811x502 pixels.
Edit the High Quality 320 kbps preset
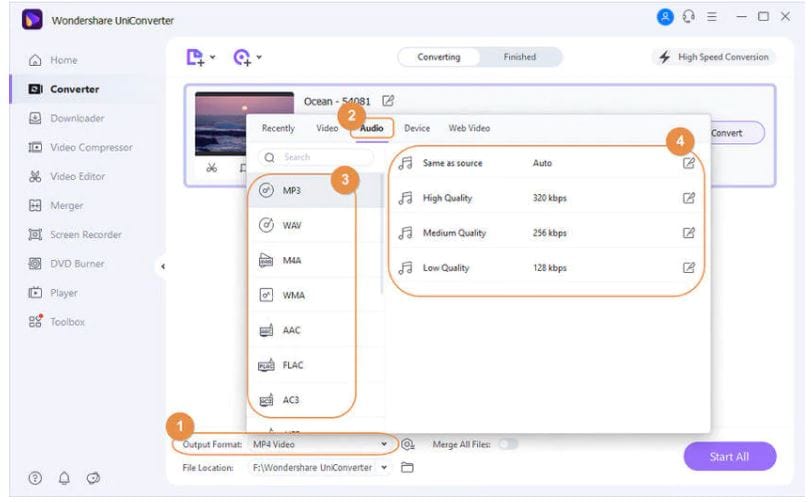click(x=688, y=198)
